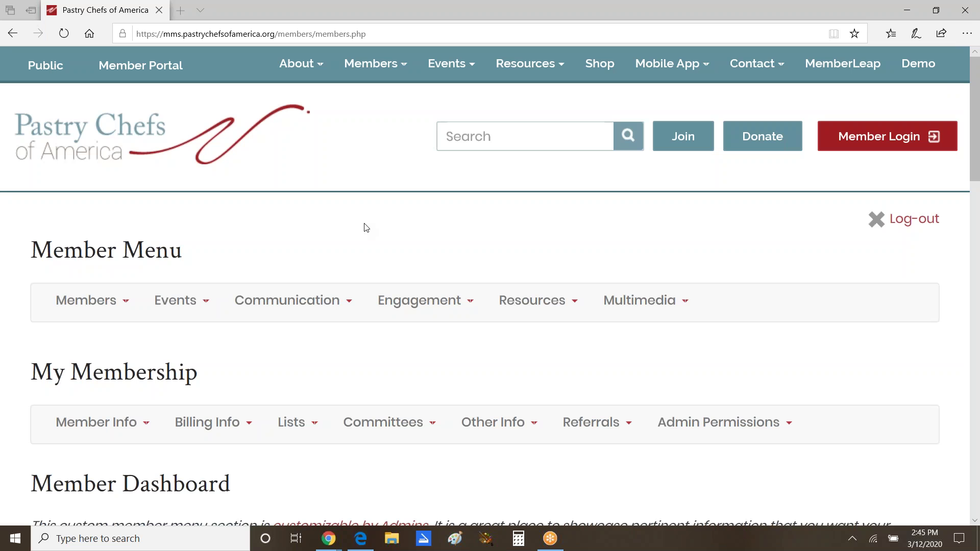The width and height of the screenshot is (980, 551).
Task: Open browser settings ellipsis menu
Action: (967, 34)
